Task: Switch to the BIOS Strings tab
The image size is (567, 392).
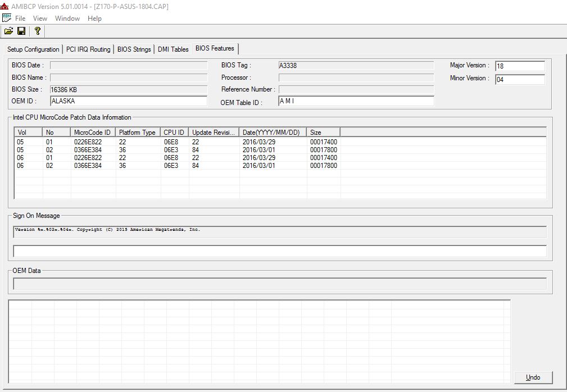Action: pos(134,49)
